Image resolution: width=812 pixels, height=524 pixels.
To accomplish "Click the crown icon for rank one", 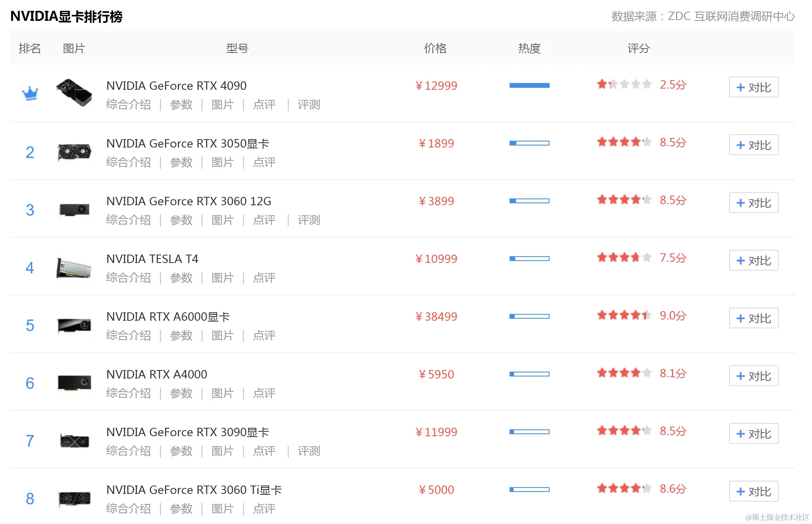I will (x=30, y=93).
